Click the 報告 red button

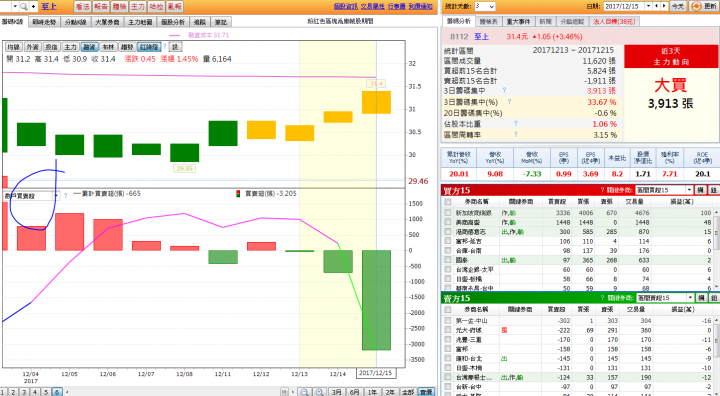click(101, 6)
